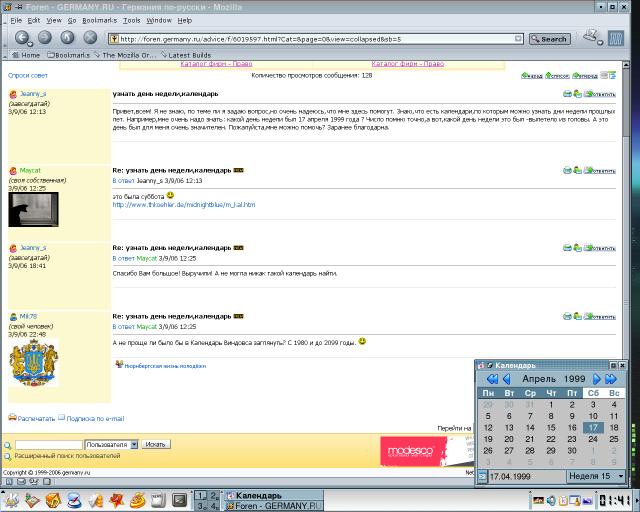Viewport: 640px width, 512px height.
Task: Switch to virtual desktop 2 in pager
Action: (213, 494)
